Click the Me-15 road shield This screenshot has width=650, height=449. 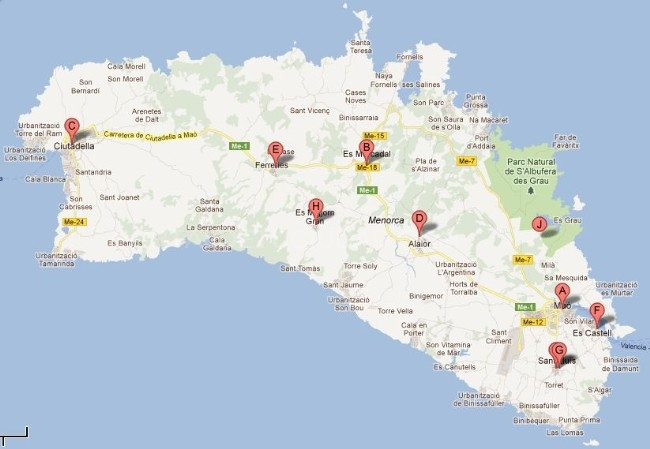click(374, 136)
